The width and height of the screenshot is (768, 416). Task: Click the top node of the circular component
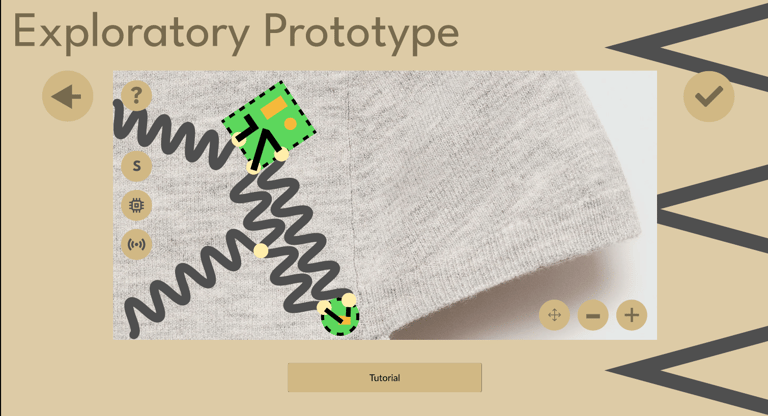(x=349, y=299)
